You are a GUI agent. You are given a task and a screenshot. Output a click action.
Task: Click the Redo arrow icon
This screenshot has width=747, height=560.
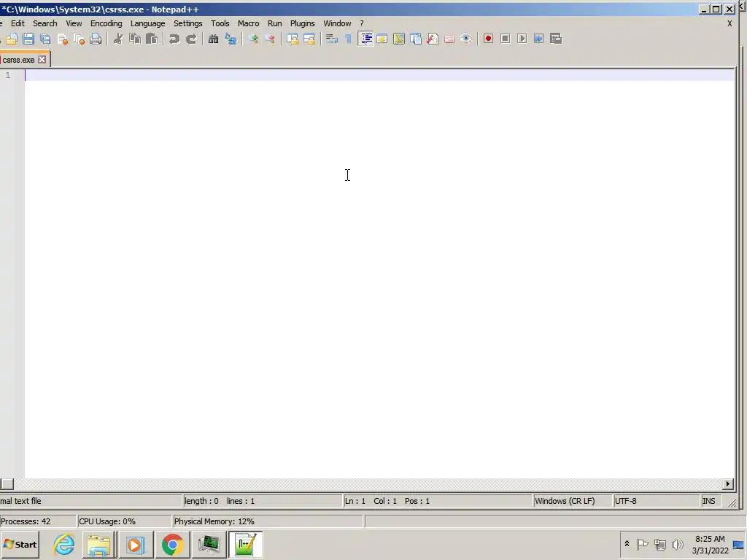pyautogui.click(x=191, y=39)
